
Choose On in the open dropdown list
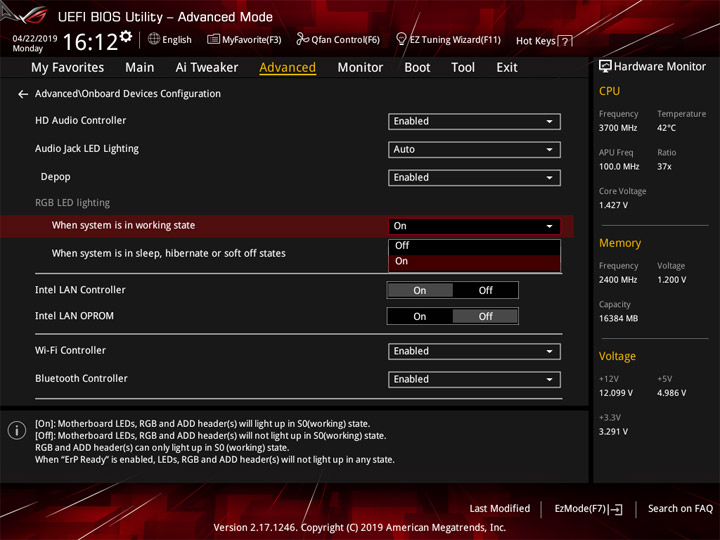click(474, 262)
